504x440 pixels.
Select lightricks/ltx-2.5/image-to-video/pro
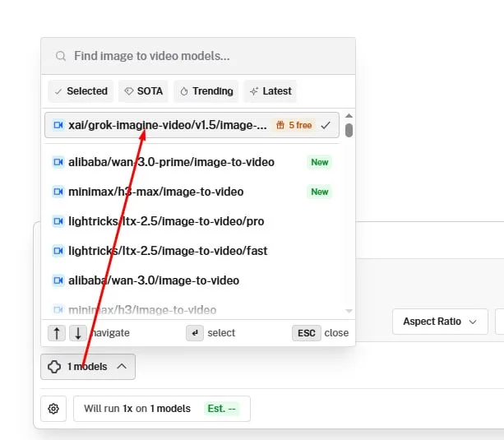[x=192, y=221]
